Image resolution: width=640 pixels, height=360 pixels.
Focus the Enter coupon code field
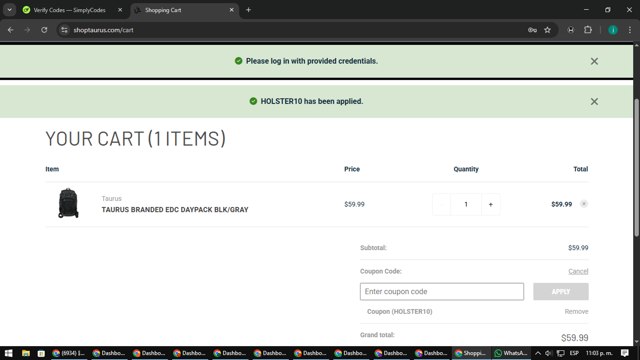442,291
